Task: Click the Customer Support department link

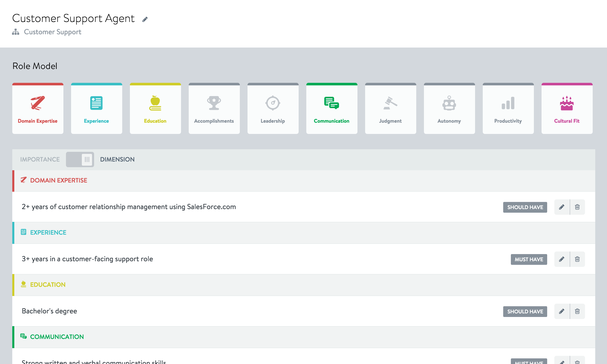Action: pyautogui.click(x=52, y=32)
